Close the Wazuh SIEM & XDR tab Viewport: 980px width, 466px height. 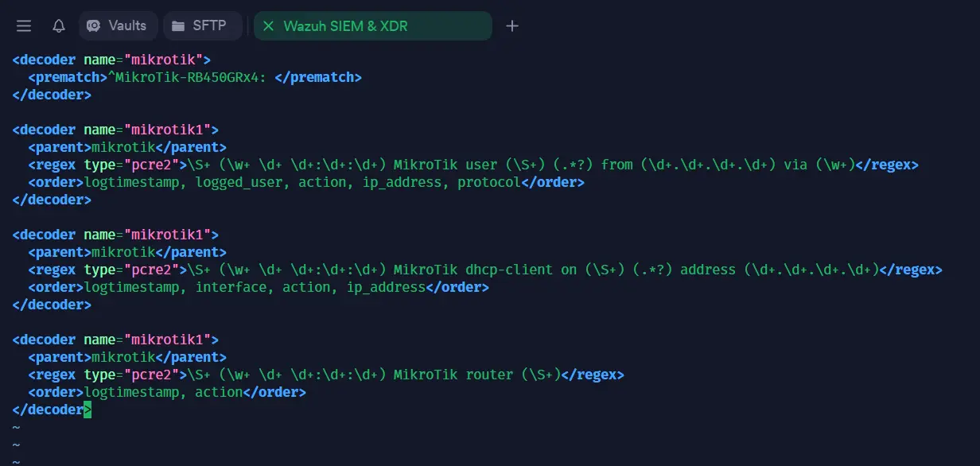tap(268, 26)
